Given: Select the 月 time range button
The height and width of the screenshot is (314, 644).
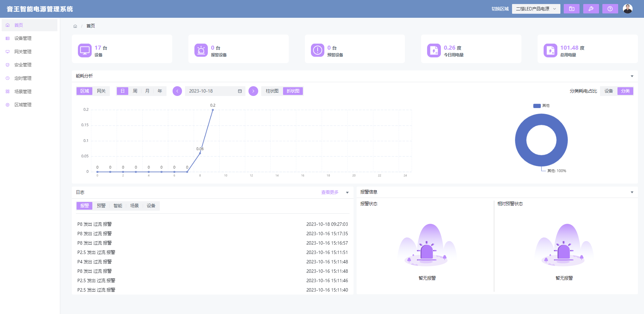Looking at the screenshot, I should click(147, 91).
